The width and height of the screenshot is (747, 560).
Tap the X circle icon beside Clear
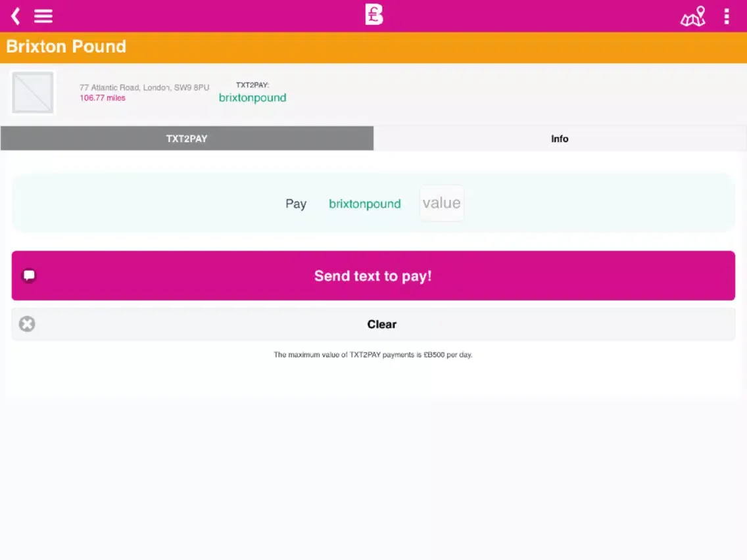tap(27, 324)
